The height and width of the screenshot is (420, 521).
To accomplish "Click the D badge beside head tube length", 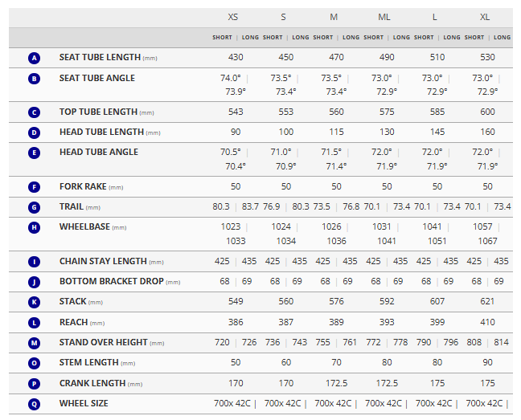I will tap(34, 133).
